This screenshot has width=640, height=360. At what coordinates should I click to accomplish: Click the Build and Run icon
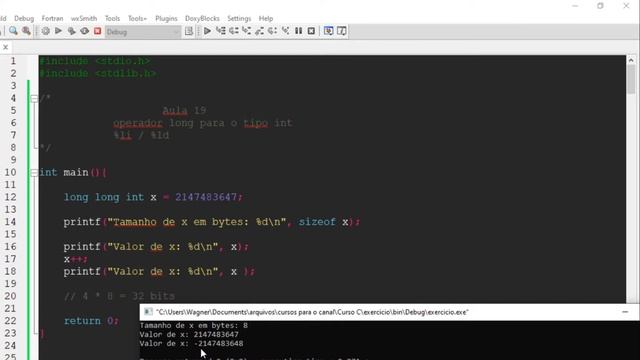click(71, 31)
